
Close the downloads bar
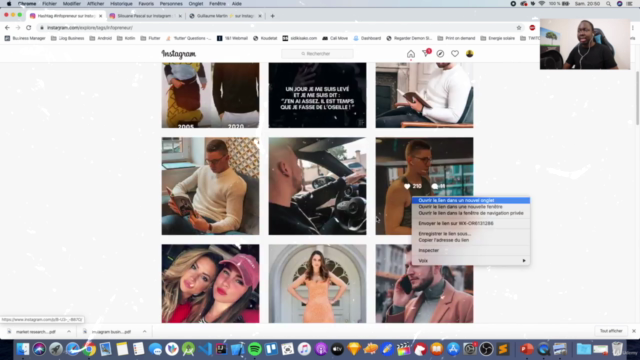pos(633,331)
